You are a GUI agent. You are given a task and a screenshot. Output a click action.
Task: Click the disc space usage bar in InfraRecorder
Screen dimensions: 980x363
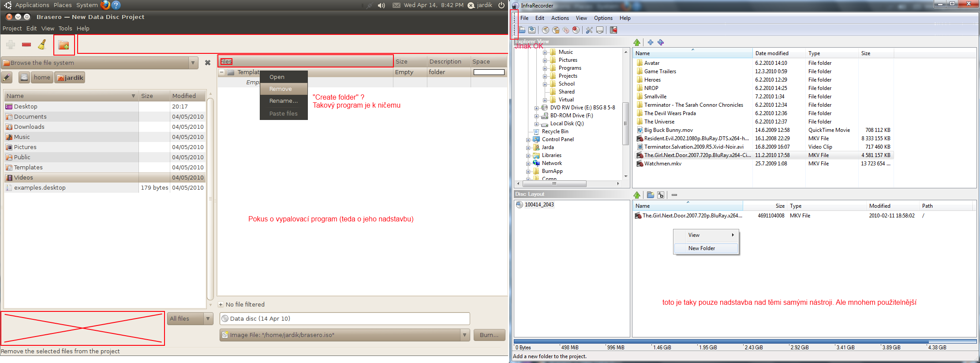tap(745, 341)
